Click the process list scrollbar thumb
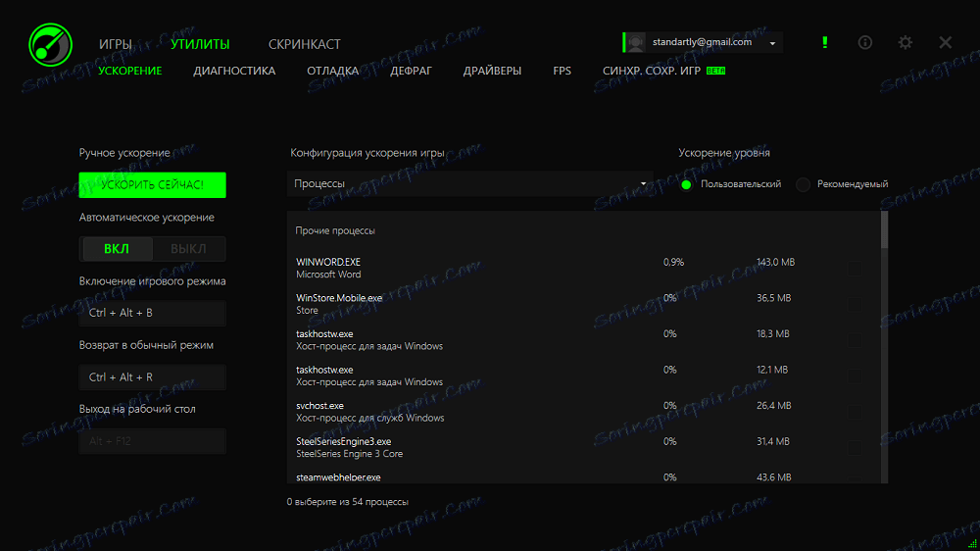980x551 pixels. click(884, 229)
